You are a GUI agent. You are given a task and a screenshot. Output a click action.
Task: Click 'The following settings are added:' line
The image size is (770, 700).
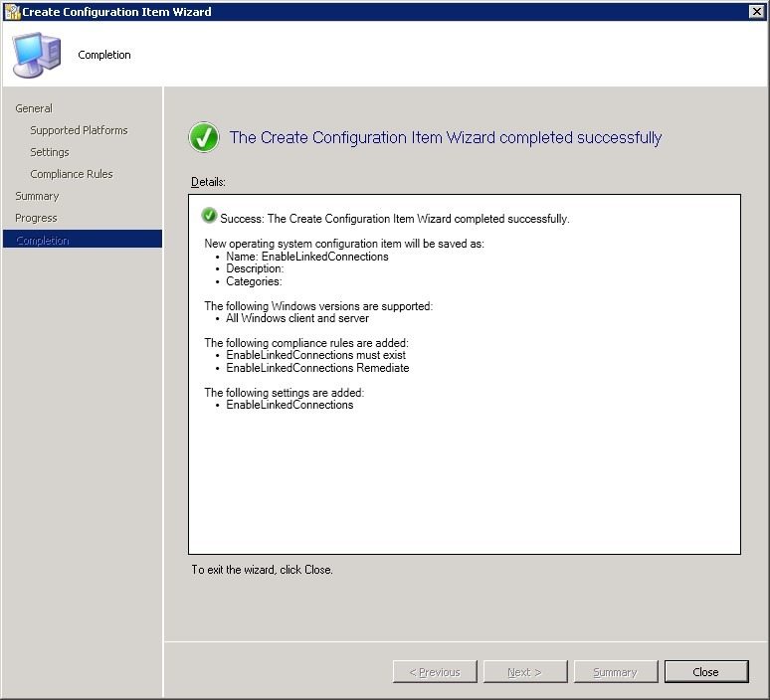(284, 392)
